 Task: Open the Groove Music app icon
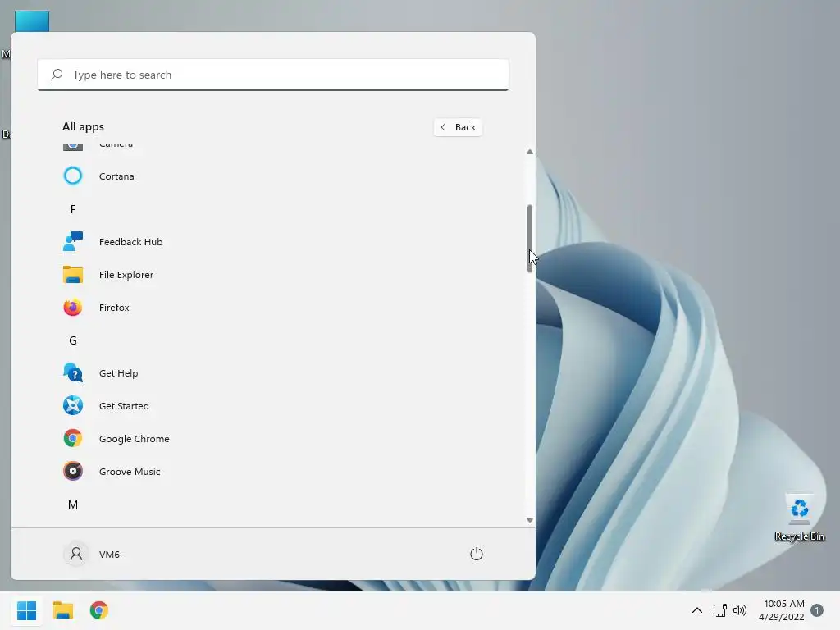(x=73, y=472)
